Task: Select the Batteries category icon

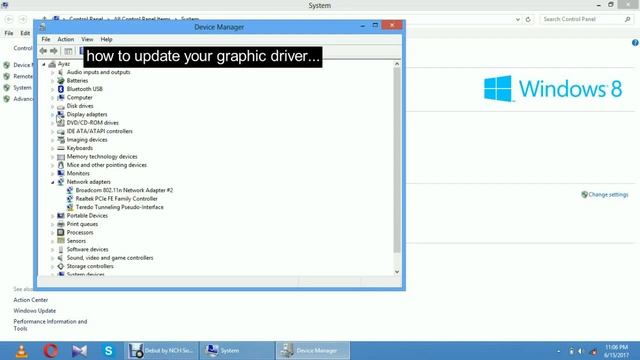Action: [61, 80]
